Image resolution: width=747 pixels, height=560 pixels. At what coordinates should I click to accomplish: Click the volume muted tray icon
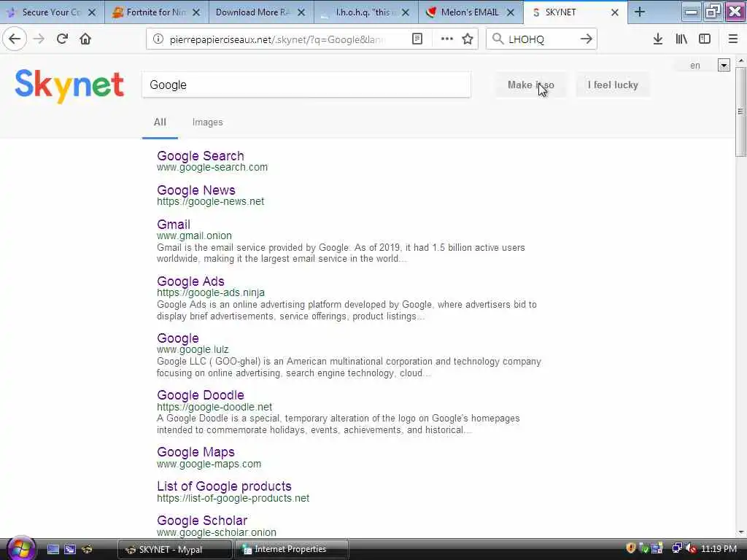click(x=692, y=548)
